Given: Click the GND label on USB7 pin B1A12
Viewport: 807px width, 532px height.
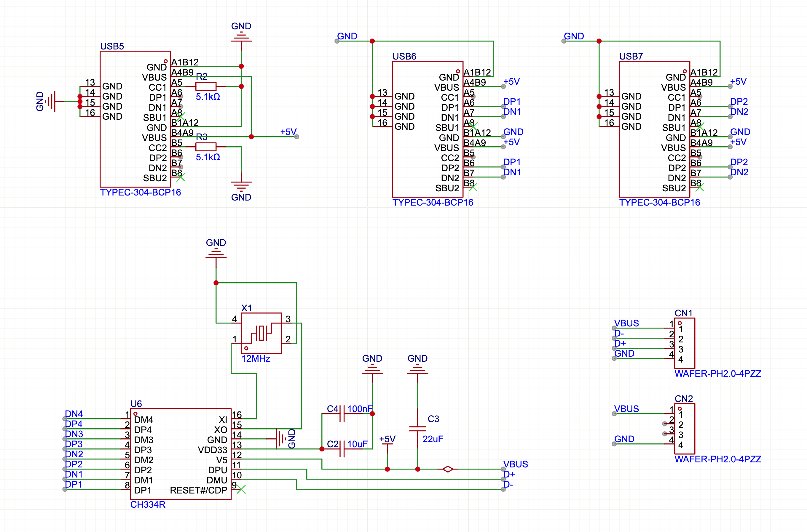Looking at the screenshot, I should pyautogui.click(x=740, y=132).
